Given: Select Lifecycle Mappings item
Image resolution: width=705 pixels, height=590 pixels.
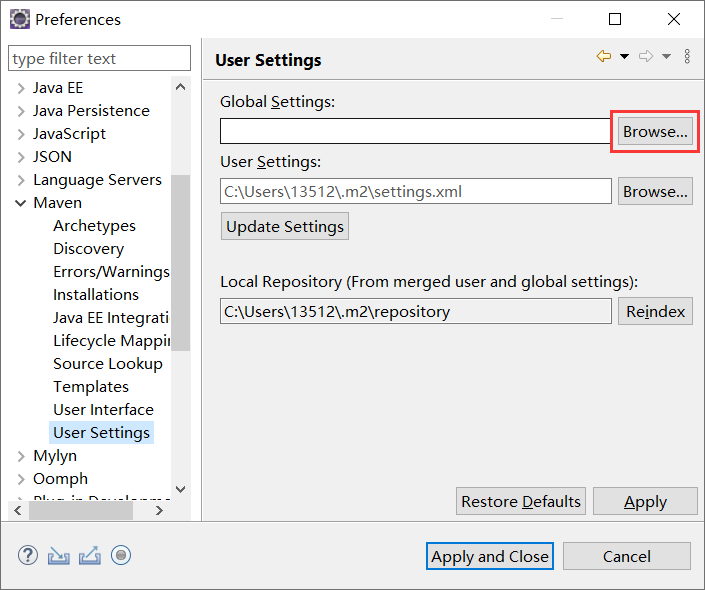Looking at the screenshot, I should (x=111, y=341).
